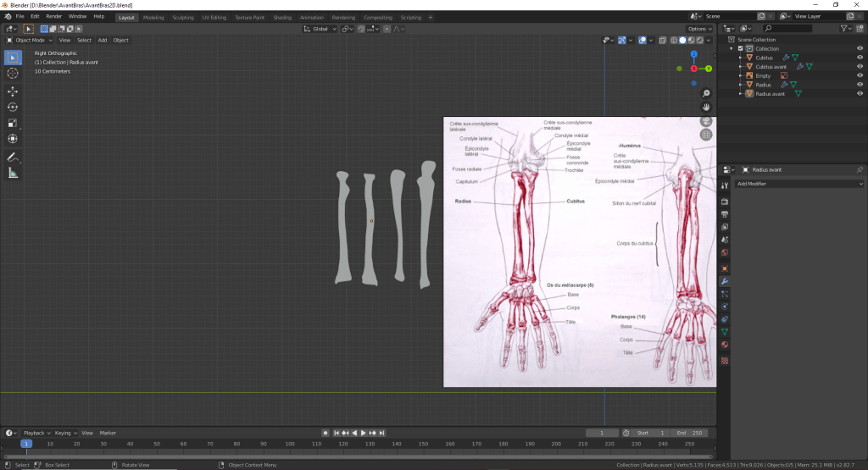Pick the Scale tool
The image size is (868, 470).
tap(13, 123)
